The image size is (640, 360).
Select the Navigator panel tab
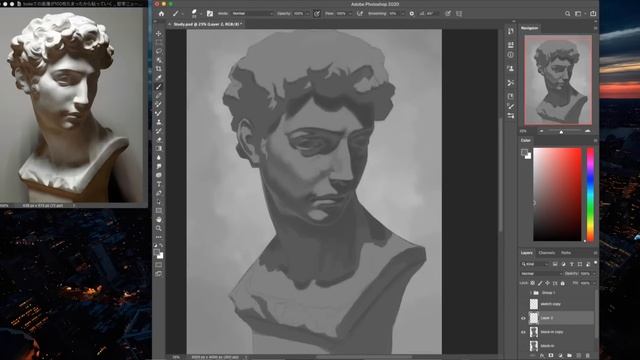(529, 28)
